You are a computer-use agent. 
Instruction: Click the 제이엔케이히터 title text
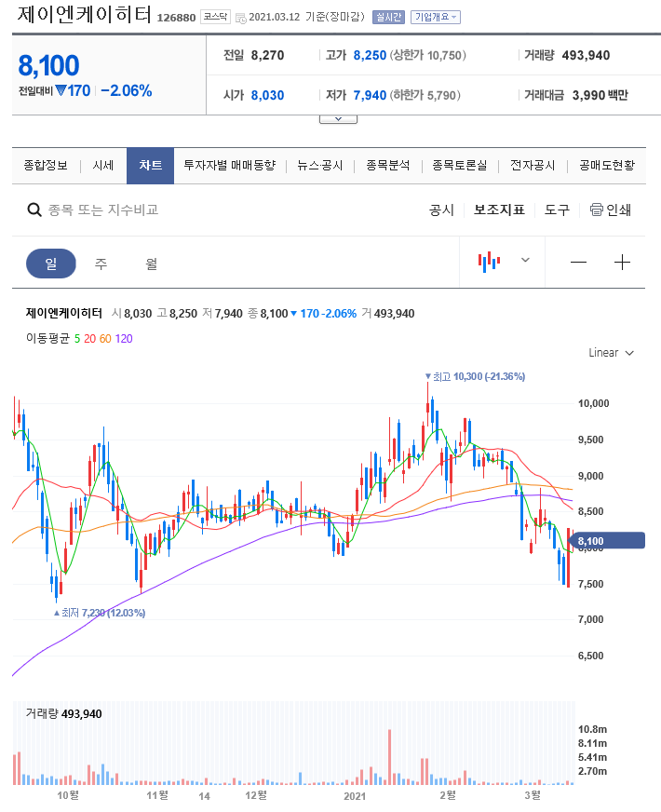coord(85,15)
